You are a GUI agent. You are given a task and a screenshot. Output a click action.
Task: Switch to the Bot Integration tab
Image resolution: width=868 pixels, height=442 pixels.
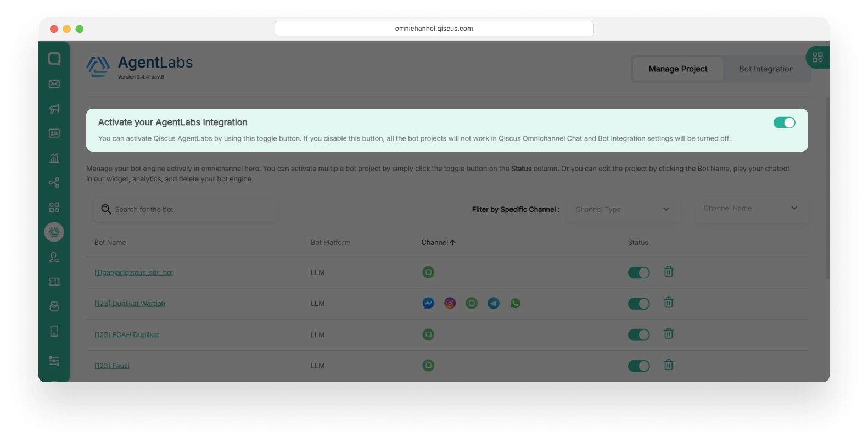coord(766,69)
